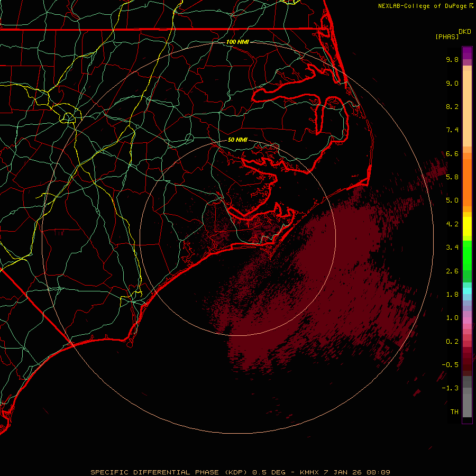Image resolution: width=476 pixels, height=476 pixels.
Task: Pick the cyan color bar segment
Action: click(x=467, y=291)
